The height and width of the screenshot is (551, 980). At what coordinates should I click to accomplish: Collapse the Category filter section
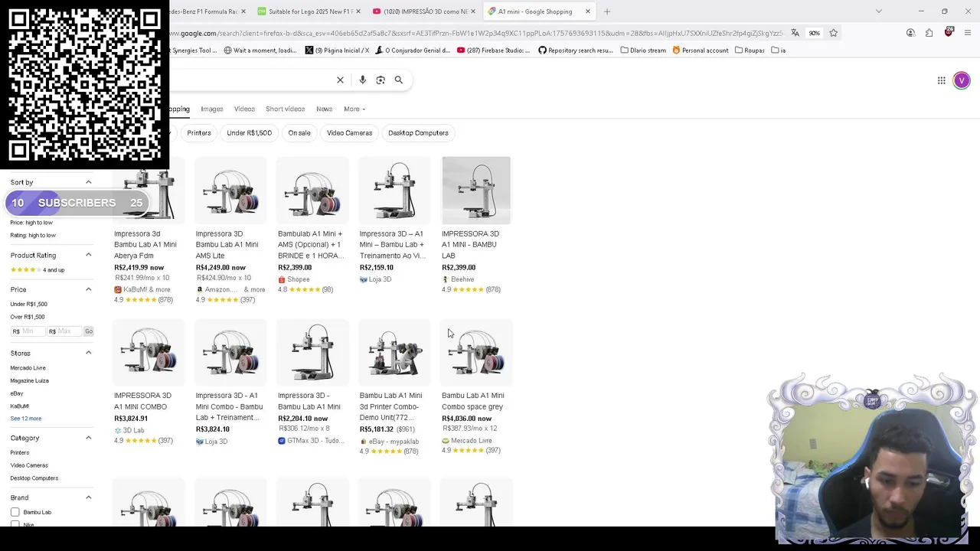pyautogui.click(x=88, y=438)
